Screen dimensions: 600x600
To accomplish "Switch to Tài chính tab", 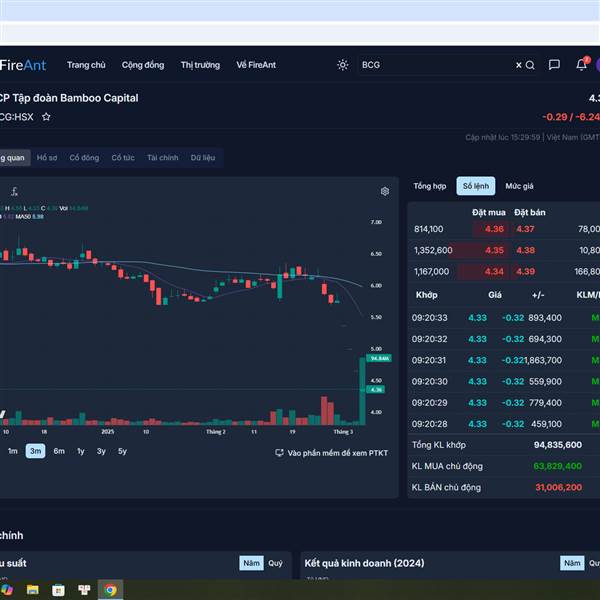I will click(x=163, y=158).
